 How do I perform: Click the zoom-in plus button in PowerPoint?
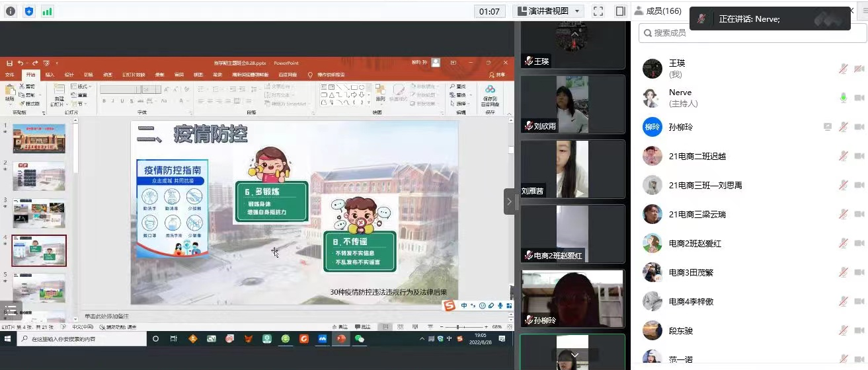tap(485, 327)
